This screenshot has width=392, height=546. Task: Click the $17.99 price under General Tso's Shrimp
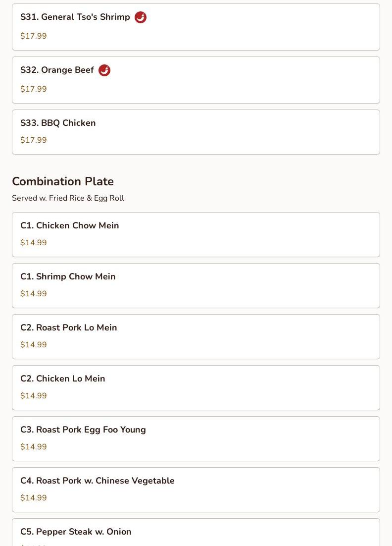point(34,36)
